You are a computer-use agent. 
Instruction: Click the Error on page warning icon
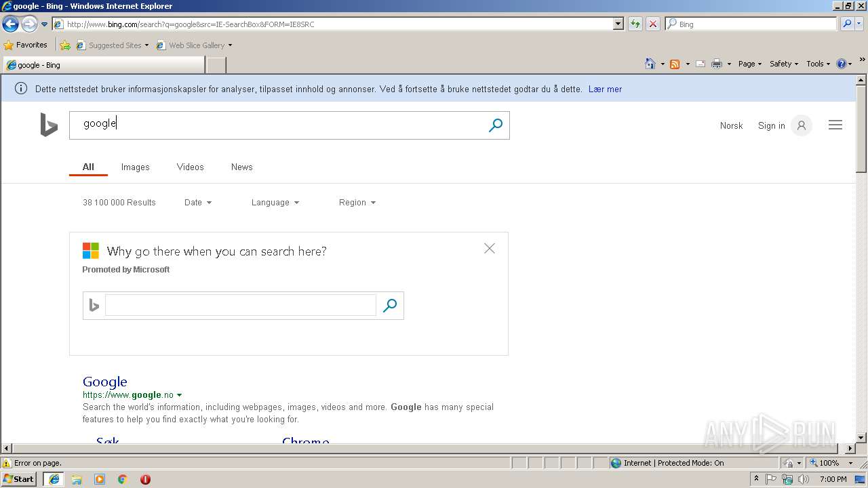coord(7,463)
